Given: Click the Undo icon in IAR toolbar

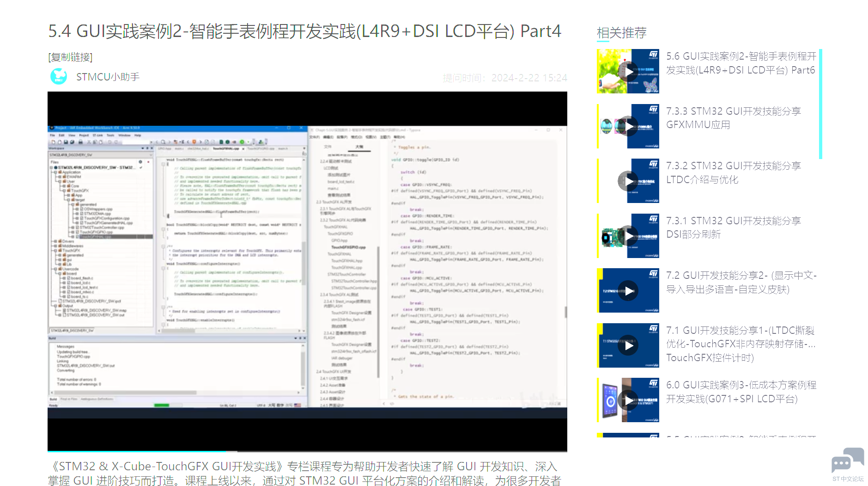Looking at the screenshot, I should coord(109,142).
